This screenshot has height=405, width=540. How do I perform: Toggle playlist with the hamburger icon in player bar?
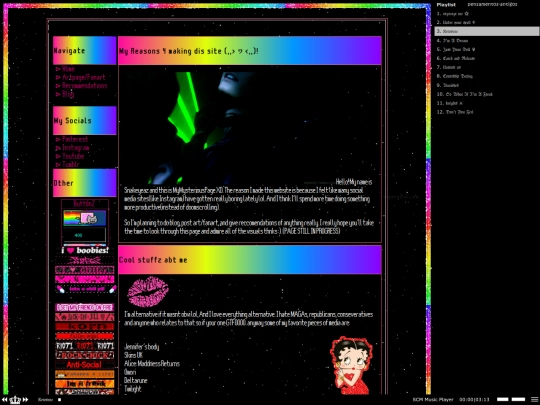pyautogui.click(x=534, y=399)
